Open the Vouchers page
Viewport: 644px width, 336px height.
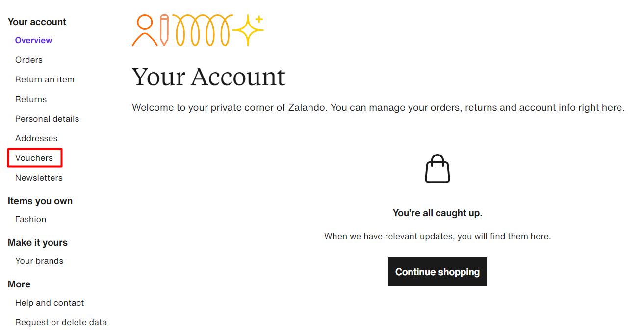pos(34,158)
